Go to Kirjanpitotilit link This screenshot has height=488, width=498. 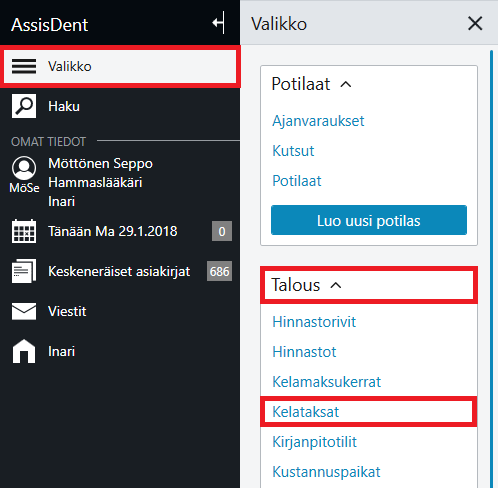click(314, 442)
